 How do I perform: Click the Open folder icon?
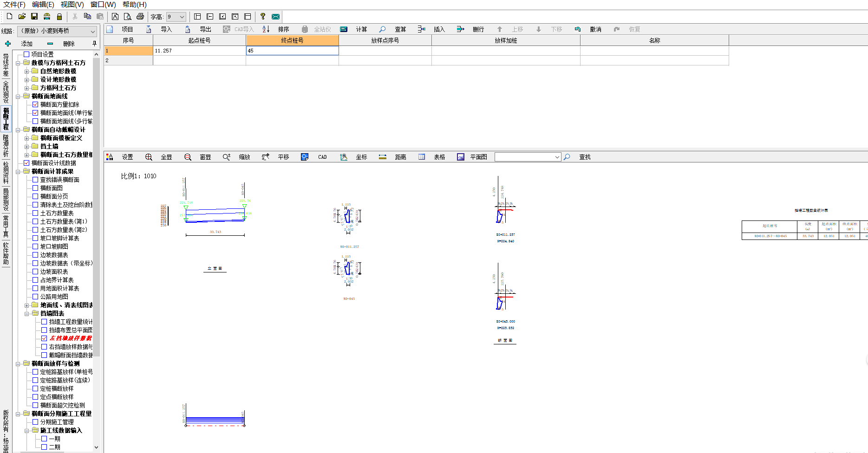pos(22,16)
